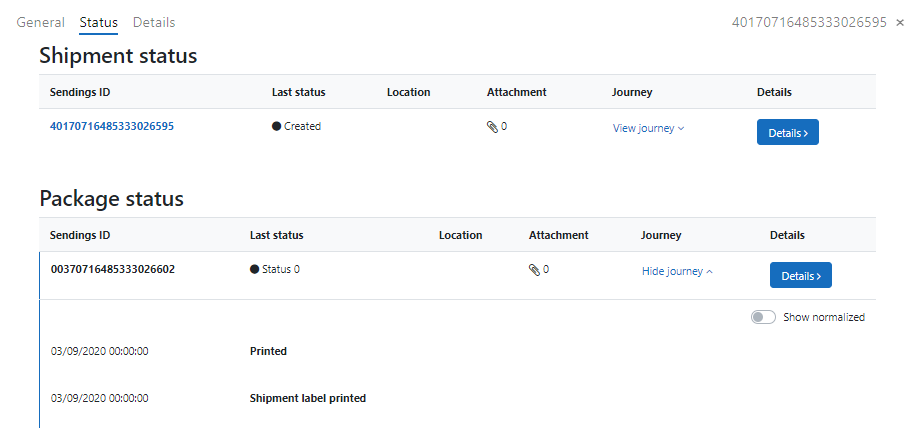Click the shipment number in the top-right header

click(809, 22)
